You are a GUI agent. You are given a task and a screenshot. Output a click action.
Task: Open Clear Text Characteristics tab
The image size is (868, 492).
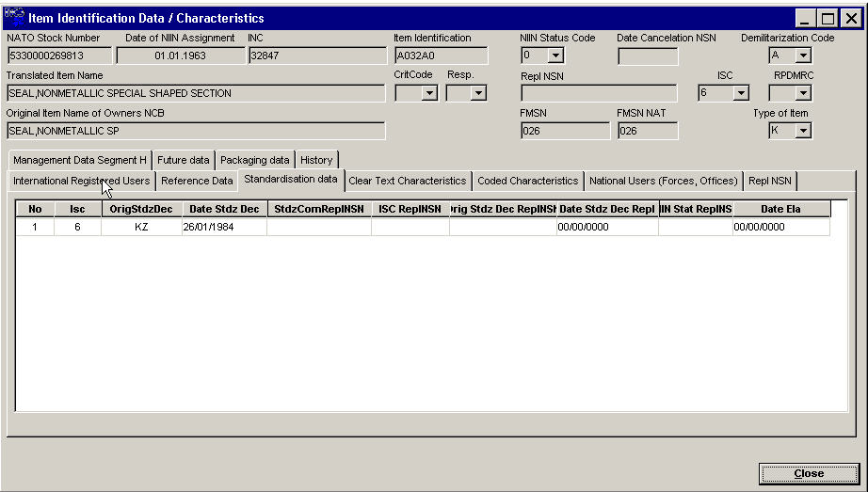(x=408, y=181)
